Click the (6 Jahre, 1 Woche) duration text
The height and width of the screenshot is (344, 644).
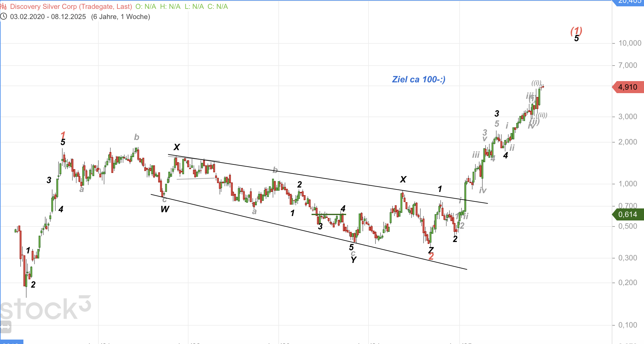tap(121, 16)
